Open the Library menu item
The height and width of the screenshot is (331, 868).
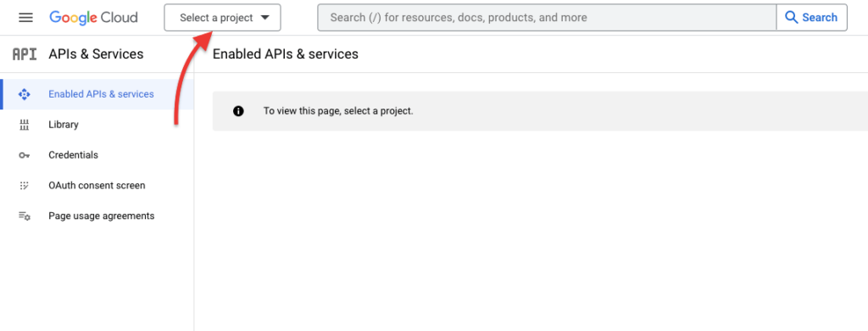pos(97,125)
